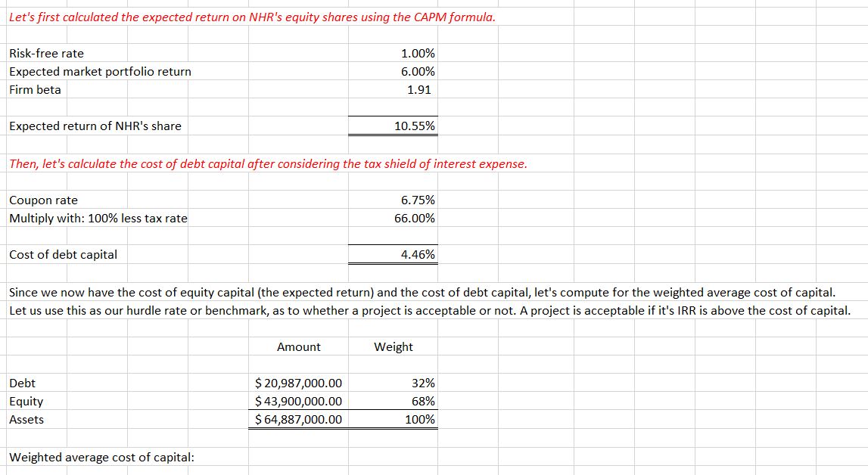The image size is (868, 475).
Task: Select the Debt amount $20,987,000.00 cell
Action: click(x=299, y=383)
